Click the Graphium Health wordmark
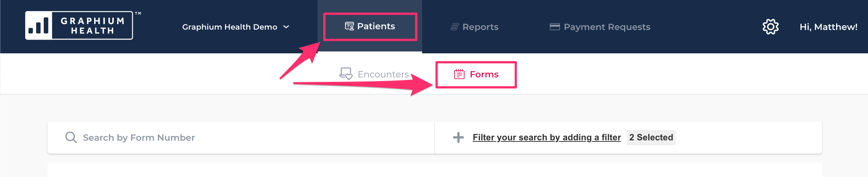Image resolution: width=868 pixels, height=177 pixels. (x=93, y=26)
